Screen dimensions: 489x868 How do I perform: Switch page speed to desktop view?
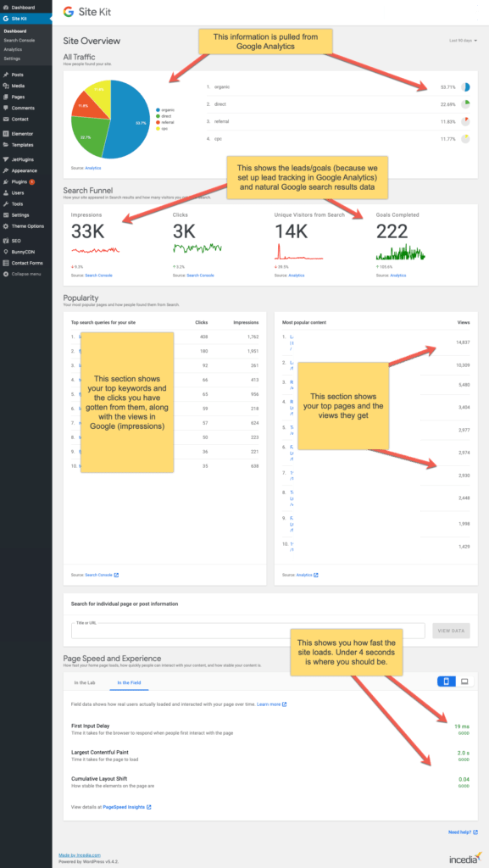click(x=464, y=682)
